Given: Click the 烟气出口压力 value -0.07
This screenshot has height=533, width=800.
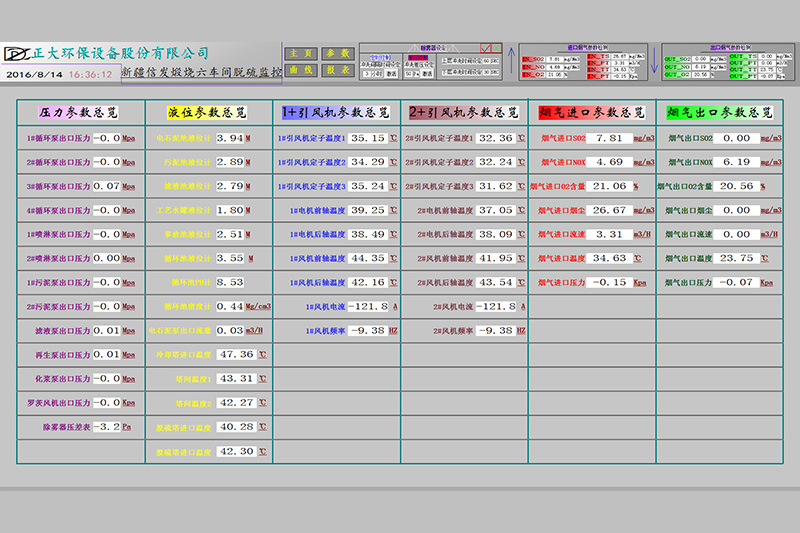Looking at the screenshot, I should (x=736, y=283).
